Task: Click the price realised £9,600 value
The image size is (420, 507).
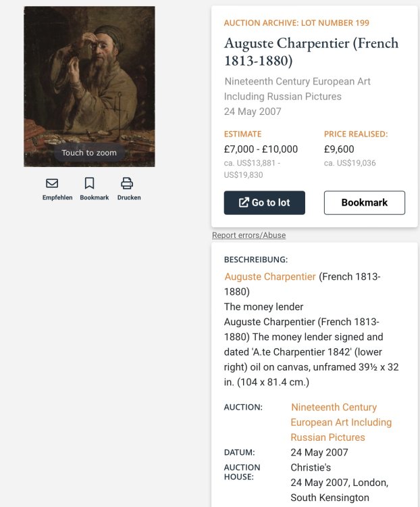Action: (339, 149)
